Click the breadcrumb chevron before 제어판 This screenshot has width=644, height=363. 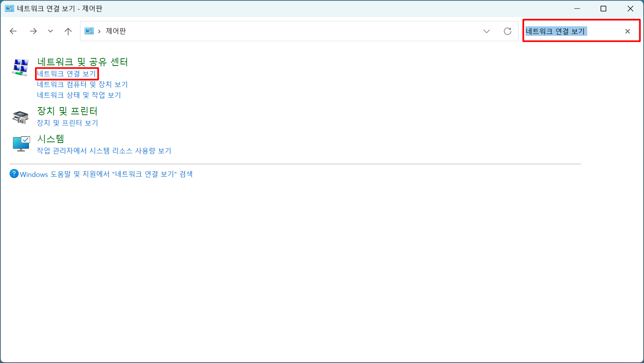coord(99,31)
